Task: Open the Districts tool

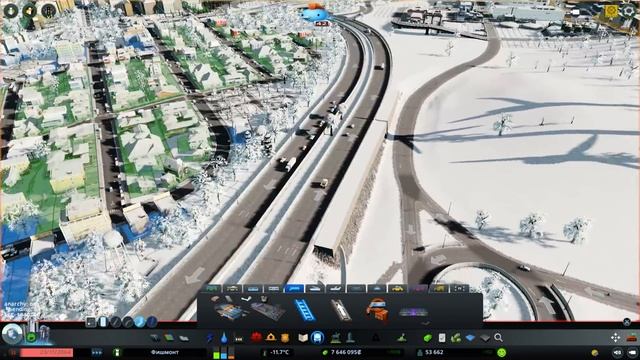Action: [183, 338]
